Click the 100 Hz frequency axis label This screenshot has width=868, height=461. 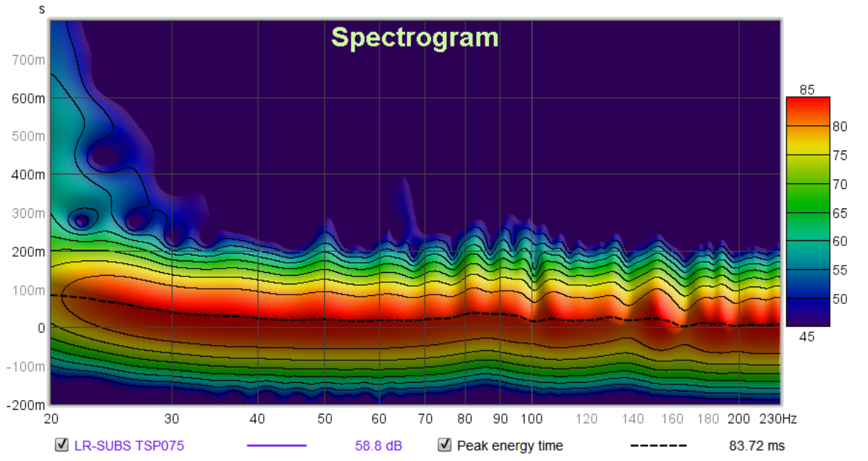click(532, 418)
